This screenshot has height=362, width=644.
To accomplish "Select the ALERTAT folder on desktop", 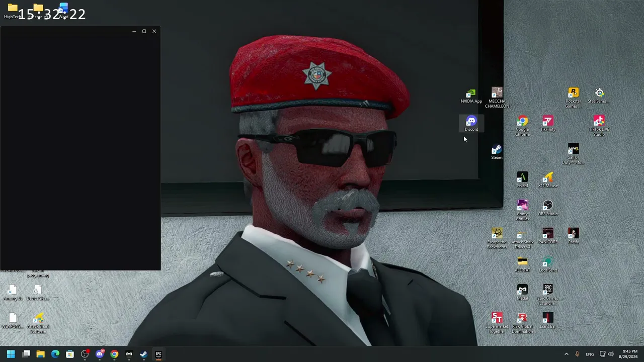I will pos(522,264).
